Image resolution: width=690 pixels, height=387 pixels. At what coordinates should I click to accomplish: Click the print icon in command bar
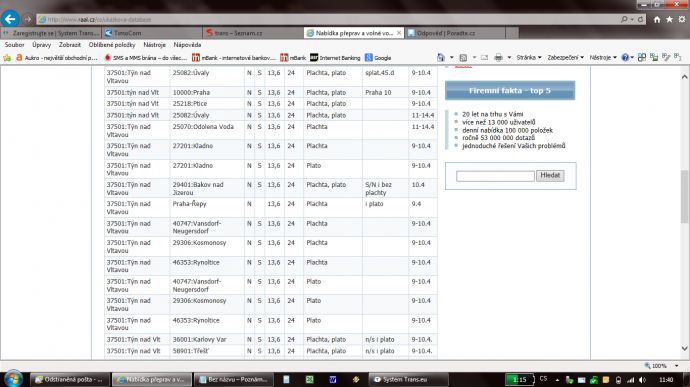tap(498, 58)
